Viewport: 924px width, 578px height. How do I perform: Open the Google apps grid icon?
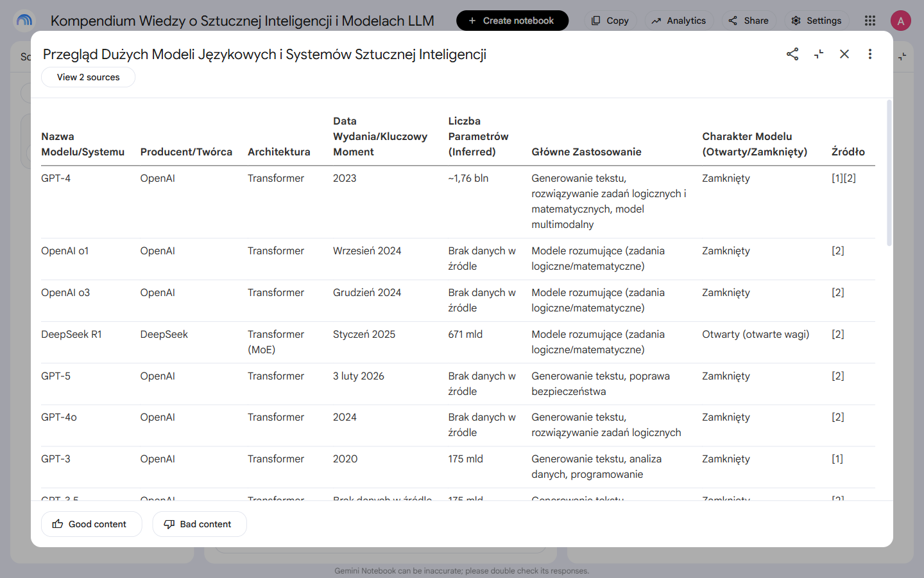pos(870,21)
